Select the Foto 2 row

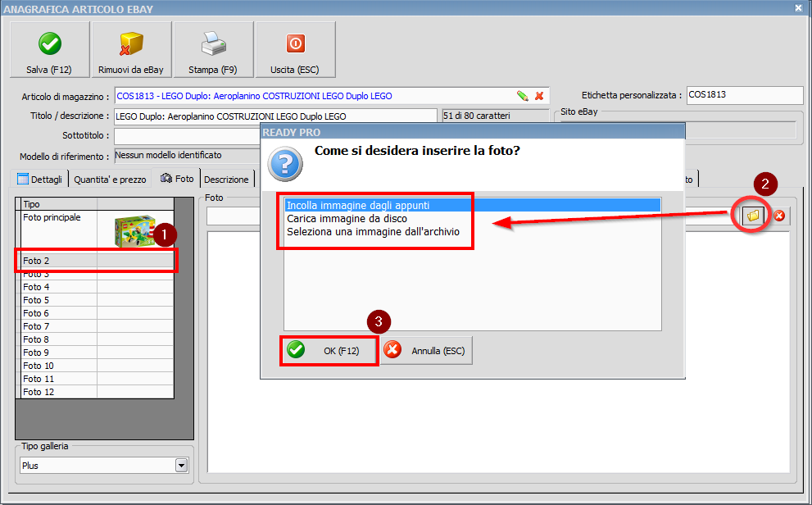coord(95,261)
